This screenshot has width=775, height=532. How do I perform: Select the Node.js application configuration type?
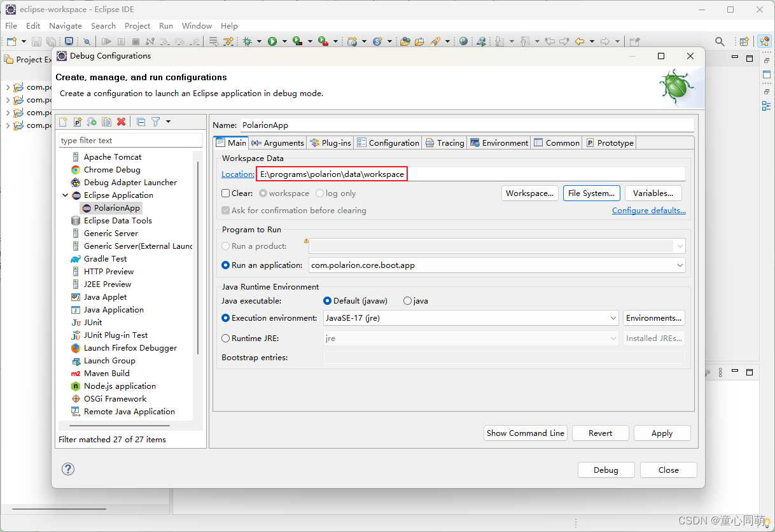tap(113, 386)
